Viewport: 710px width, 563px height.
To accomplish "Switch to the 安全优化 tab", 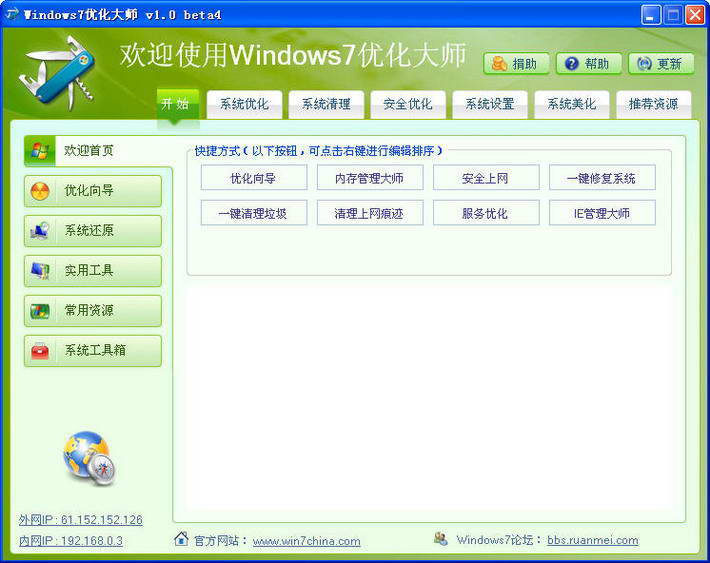I will pos(408,105).
